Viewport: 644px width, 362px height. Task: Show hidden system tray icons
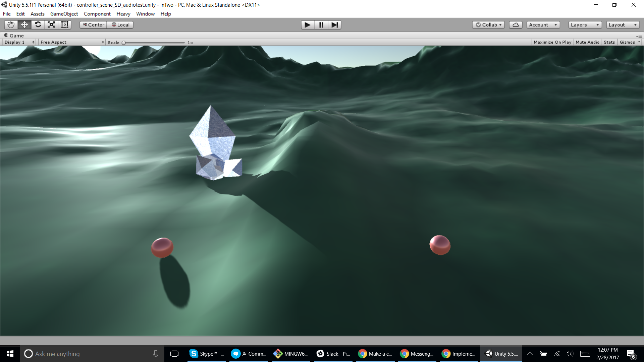click(530, 354)
